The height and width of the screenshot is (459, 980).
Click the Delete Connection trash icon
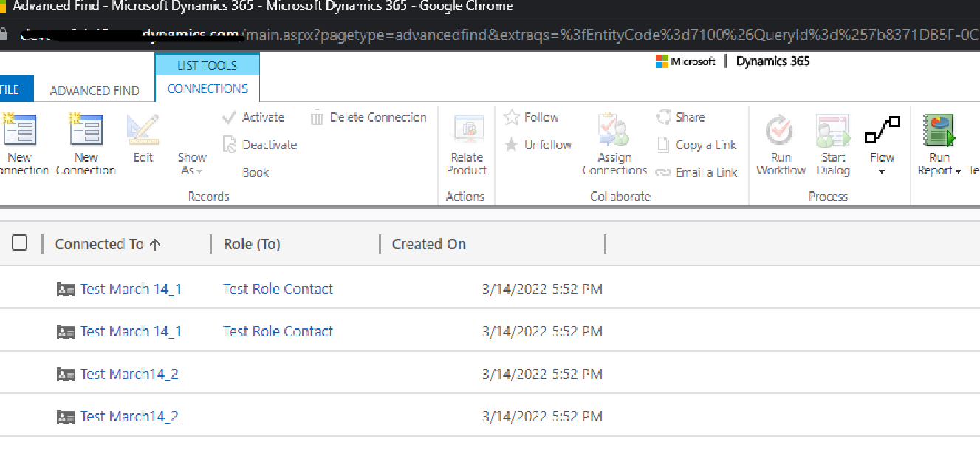tap(318, 118)
